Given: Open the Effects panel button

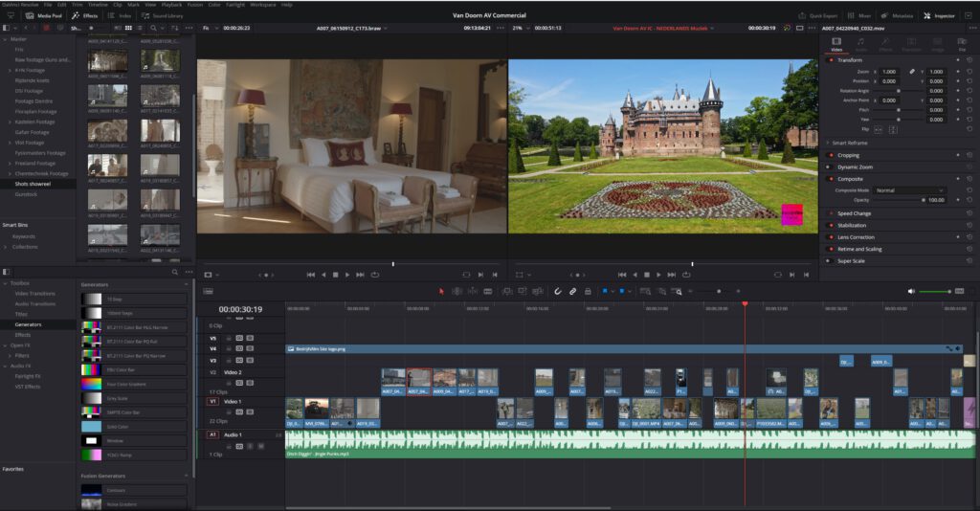Looking at the screenshot, I should tap(85, 15).
